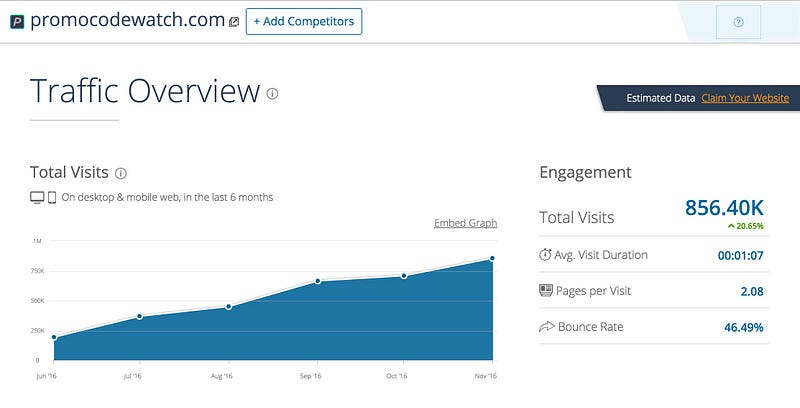Click the promocodewatch site favicon

(x=17, y=21)
